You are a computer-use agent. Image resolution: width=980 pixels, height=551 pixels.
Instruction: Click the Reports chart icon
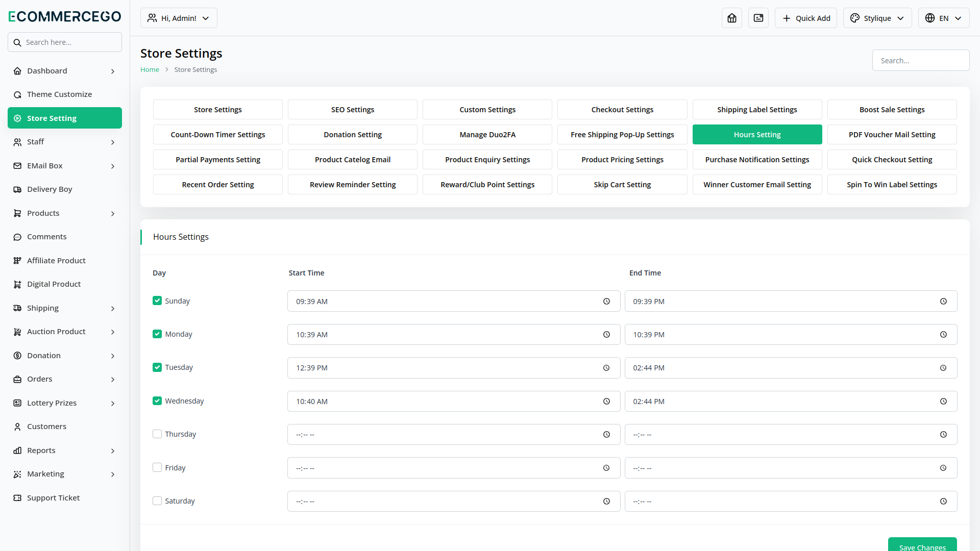point(17,450)
